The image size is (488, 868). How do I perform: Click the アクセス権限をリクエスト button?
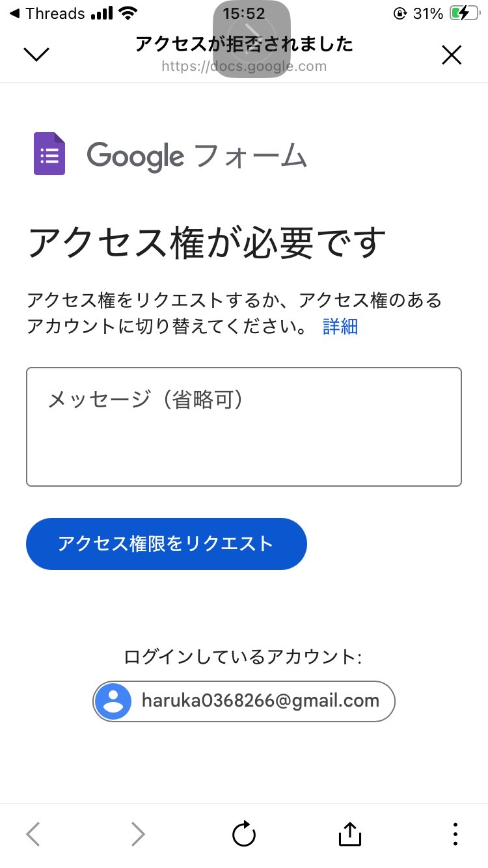pos(167,544)
